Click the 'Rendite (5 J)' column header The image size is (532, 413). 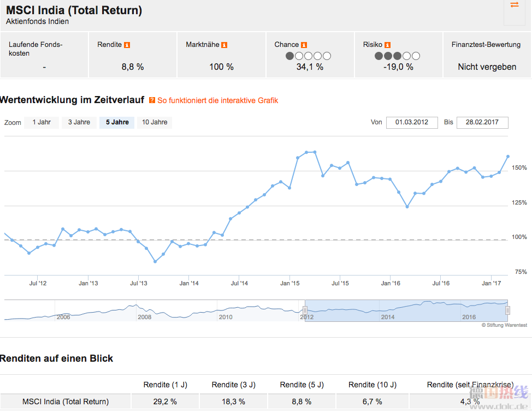[302, 385]
